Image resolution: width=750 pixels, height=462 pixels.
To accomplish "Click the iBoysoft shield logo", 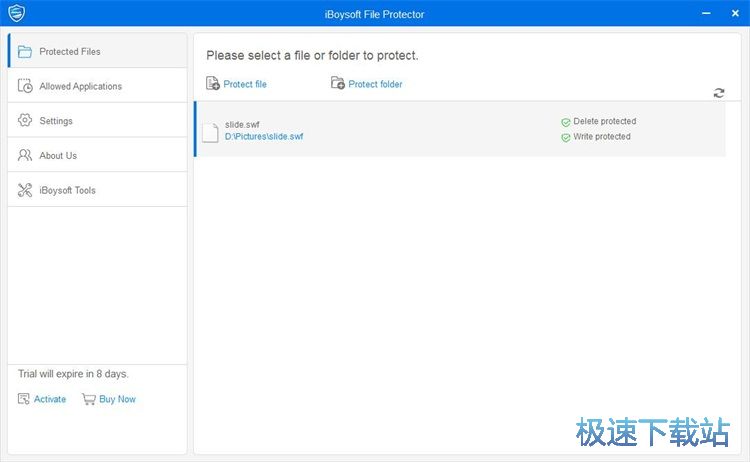I will (x=16, y=13).
